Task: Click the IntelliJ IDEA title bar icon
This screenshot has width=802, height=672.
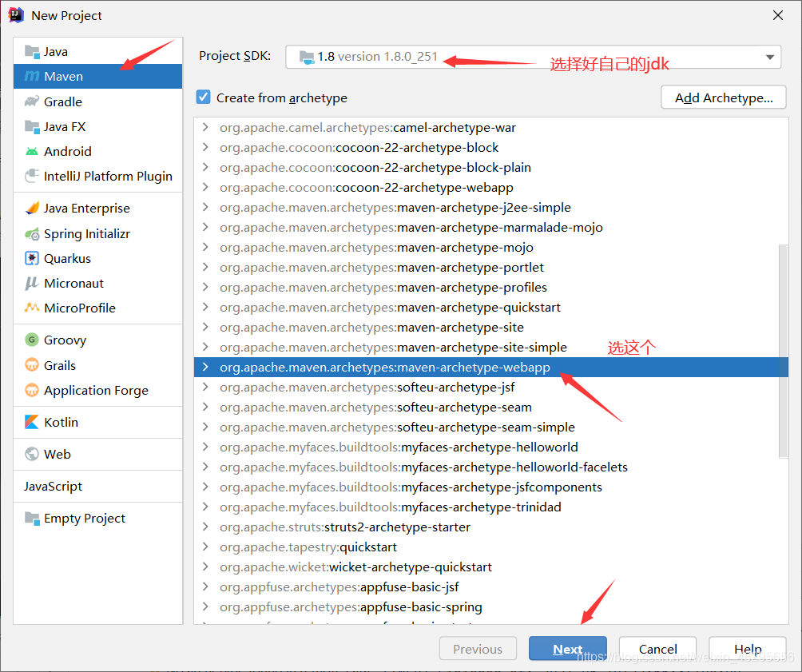Action: coord(16,15)
